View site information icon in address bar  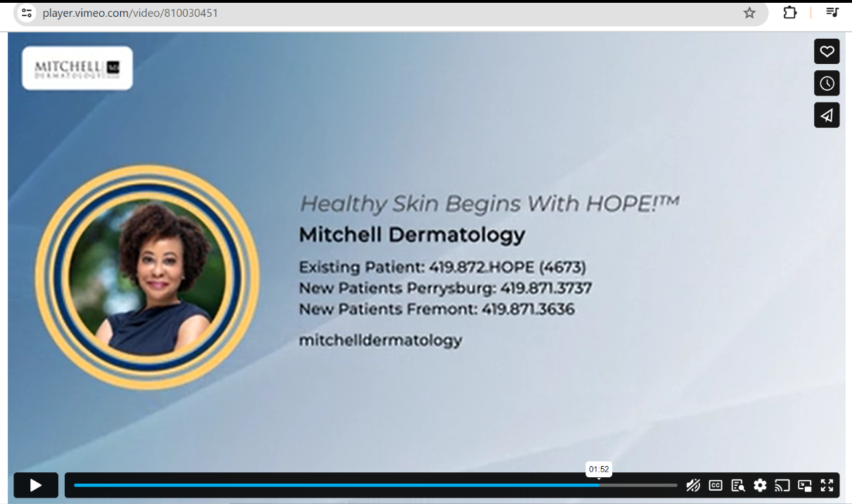coord(27,13)
